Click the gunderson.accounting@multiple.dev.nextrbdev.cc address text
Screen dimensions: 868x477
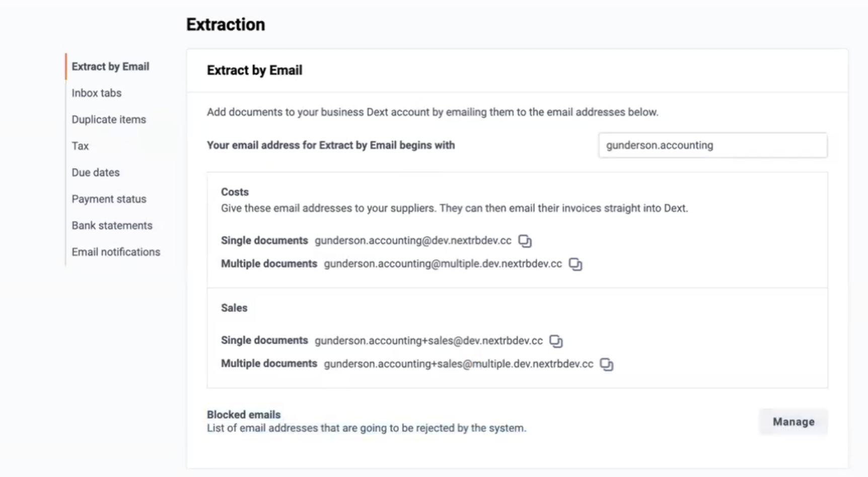(x=443, y=264)
